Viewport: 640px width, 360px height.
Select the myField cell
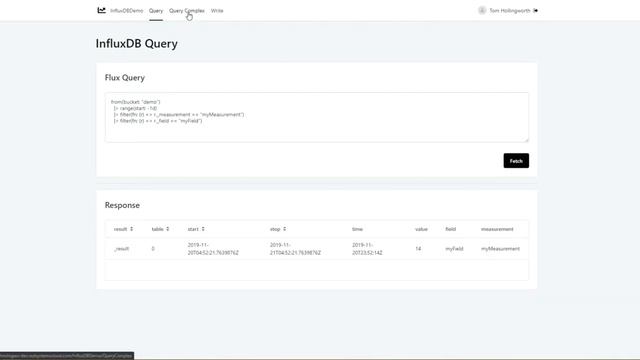[454, 249]
